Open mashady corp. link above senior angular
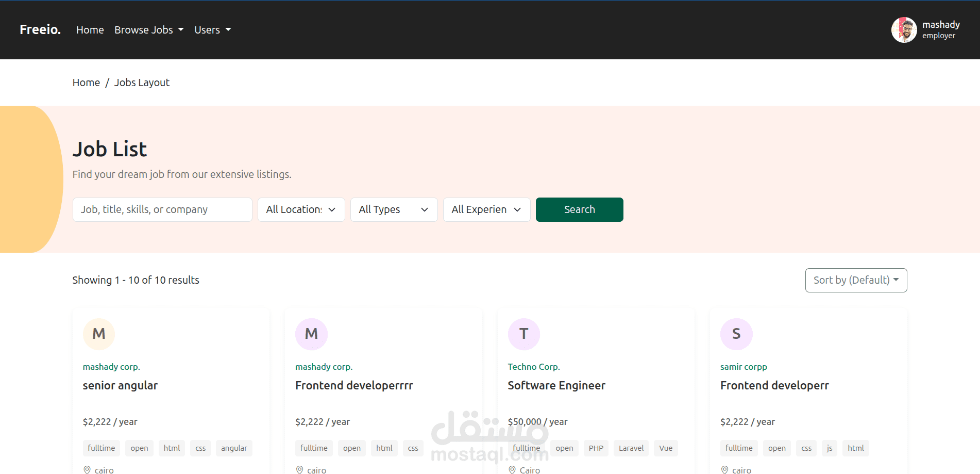This screenshot has height=474, width=980. [111, 367]
